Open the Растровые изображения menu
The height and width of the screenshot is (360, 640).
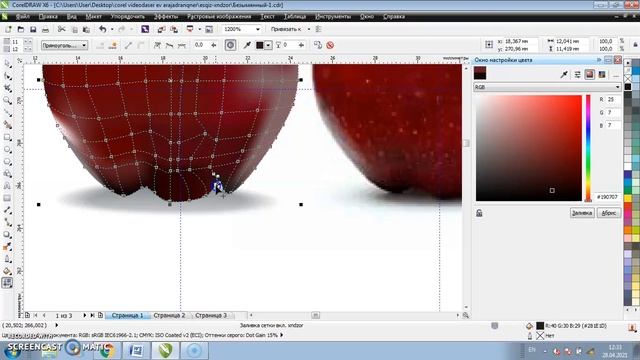click(219, 16)
